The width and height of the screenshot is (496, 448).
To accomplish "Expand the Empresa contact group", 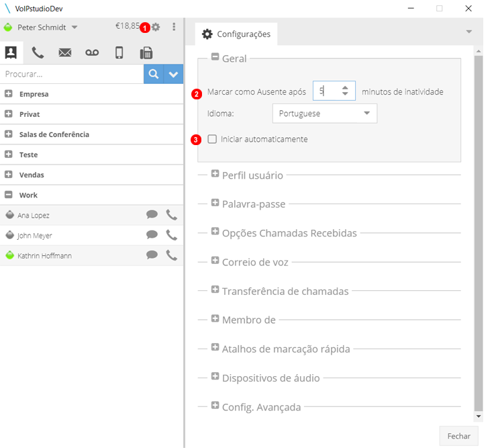I will click(9, 94).
